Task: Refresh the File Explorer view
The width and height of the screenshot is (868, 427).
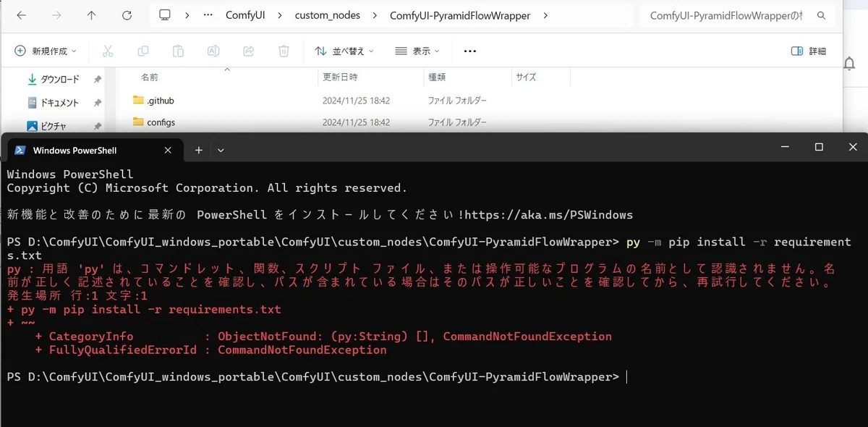Action: (x=127, y=15)
